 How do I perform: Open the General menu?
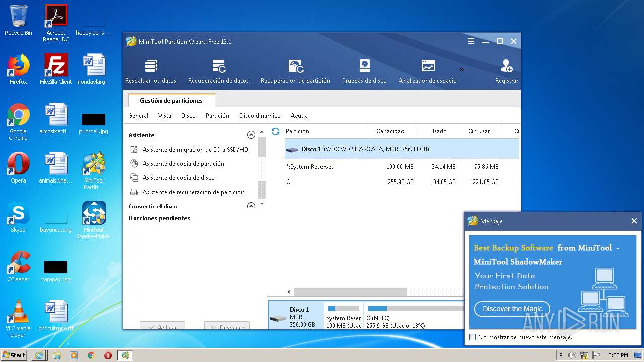138,116
